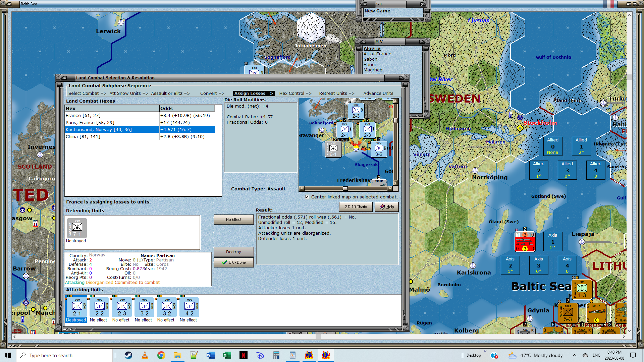Click the Odds column header
This screenshot has height=362, width=644.
coord(187,108)
